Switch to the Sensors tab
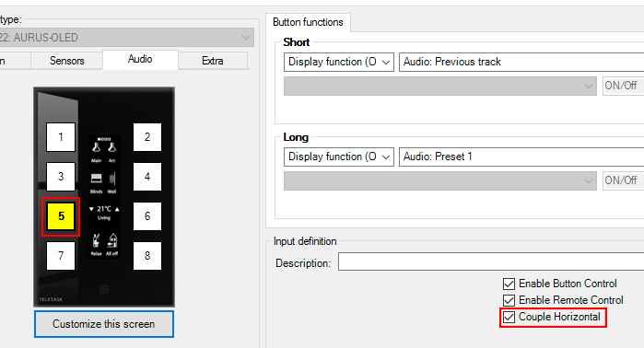Screen dimensions: 644x348 (67, 61)
